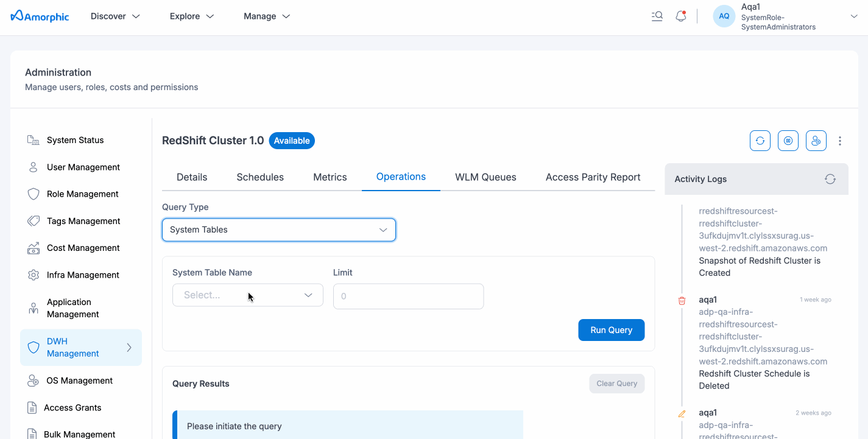Image resolution: width=868 pixels, height=439 pixels.
Task: Expand the DWH Management chevron arrow
Action: [129, 348]
